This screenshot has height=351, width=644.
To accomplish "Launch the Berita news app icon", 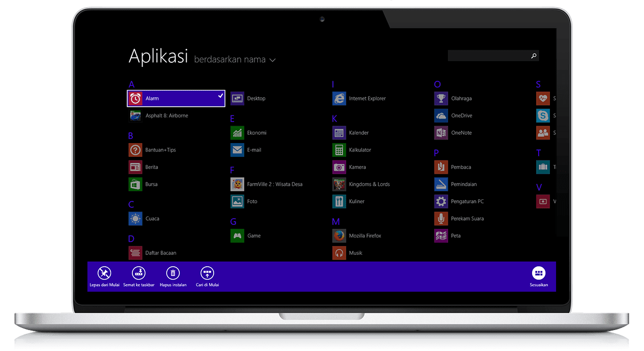I will pyautogui.click(x=135, y=167).
